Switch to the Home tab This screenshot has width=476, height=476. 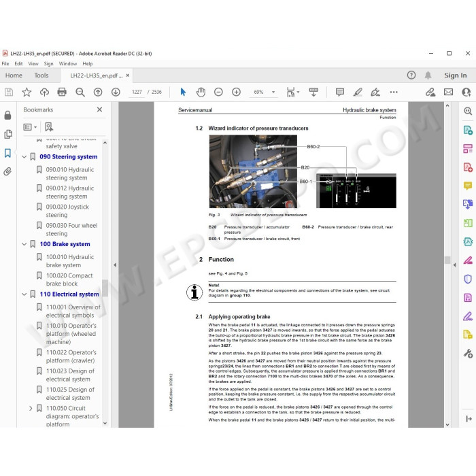[14, 75]
